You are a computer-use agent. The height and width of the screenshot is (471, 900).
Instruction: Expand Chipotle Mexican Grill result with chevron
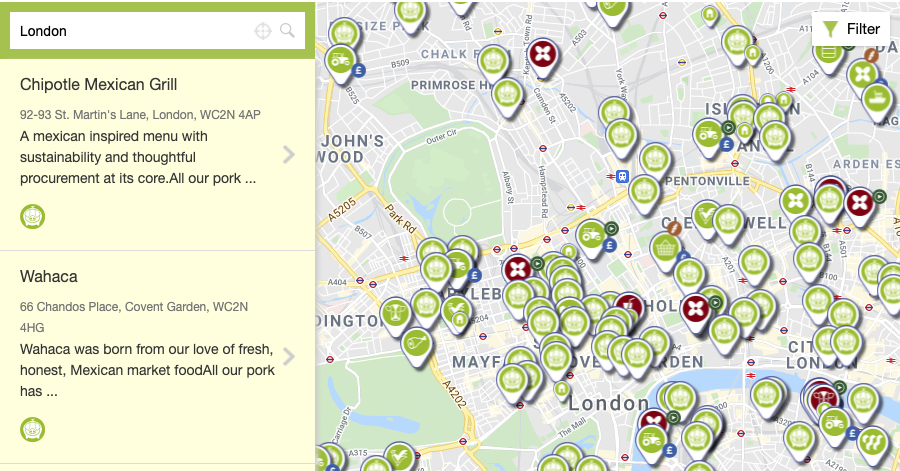click(288, 154)
